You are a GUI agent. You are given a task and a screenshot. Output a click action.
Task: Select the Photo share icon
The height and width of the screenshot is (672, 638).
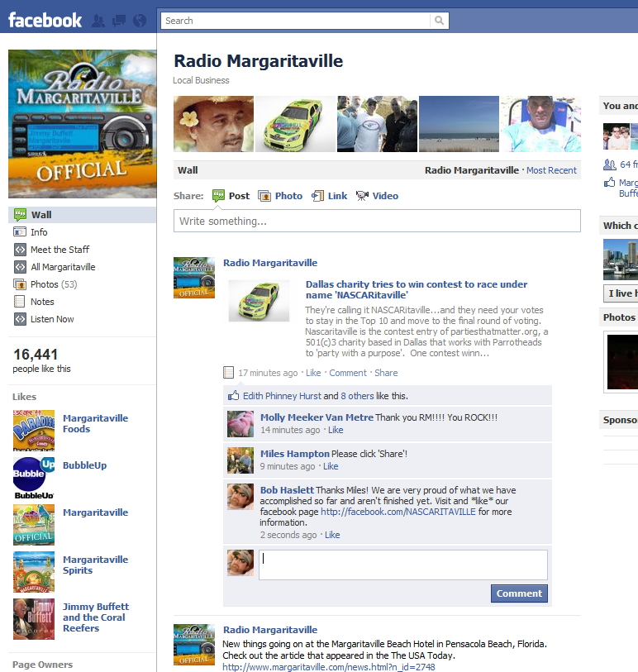tap(264, 196)
